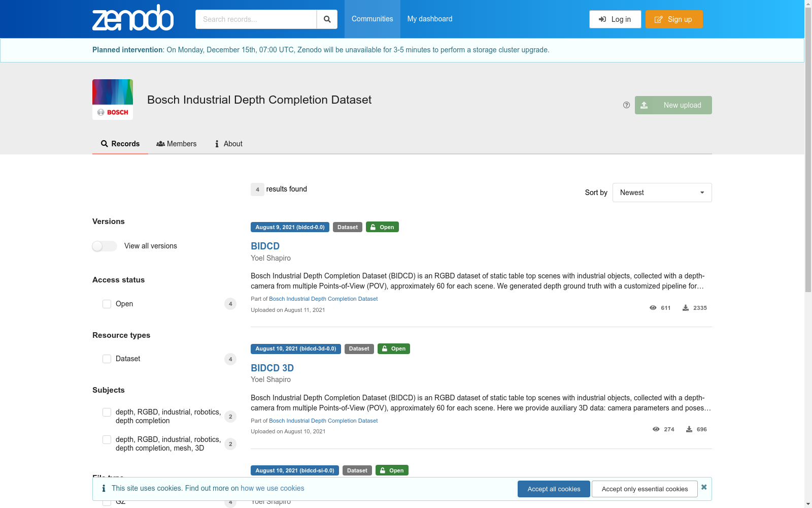Click the views eye icon for BIDCD 3D

coord(656,429)
